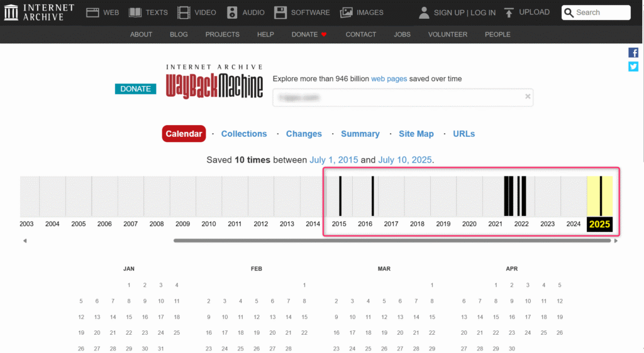Screen dimensions: 644x353
Task: Open the Video filmstrip icon
Action: click(x=184, y=13)
